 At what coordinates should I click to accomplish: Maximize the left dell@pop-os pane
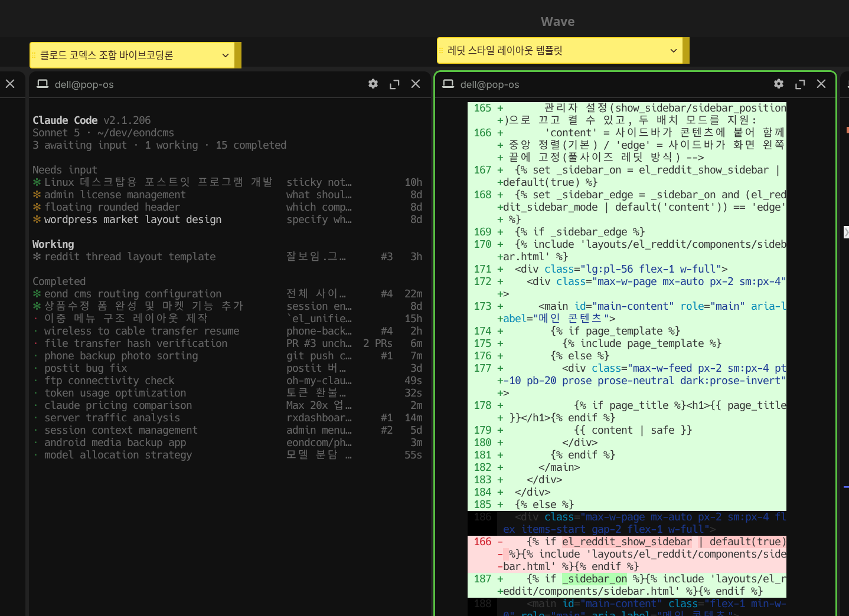(x=394, y=84)
